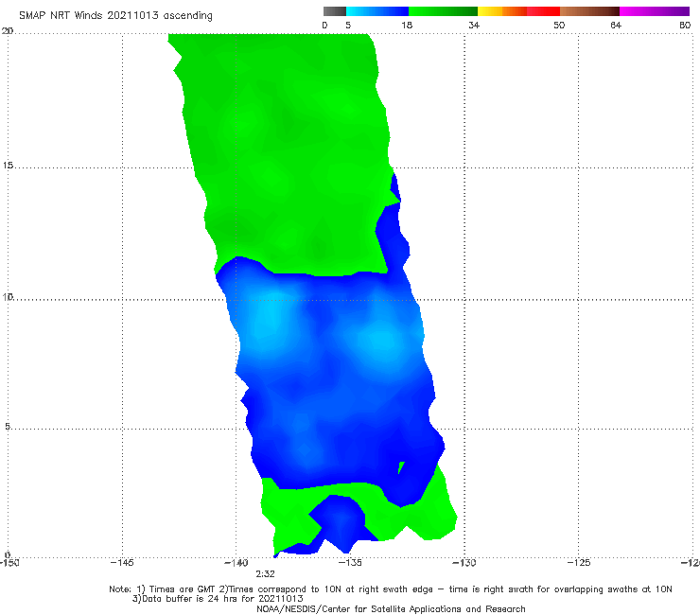Click the latitude axis label '15'
Viewport: 700px width, 615px height.
[x=8, y=166]
